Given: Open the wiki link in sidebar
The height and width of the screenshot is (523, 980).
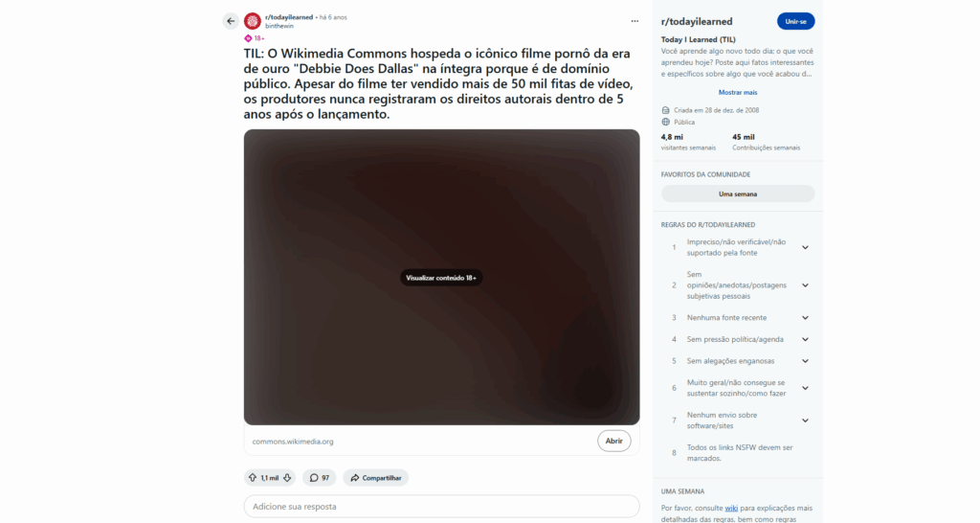Looking at the screenshot, I should 731,508.
